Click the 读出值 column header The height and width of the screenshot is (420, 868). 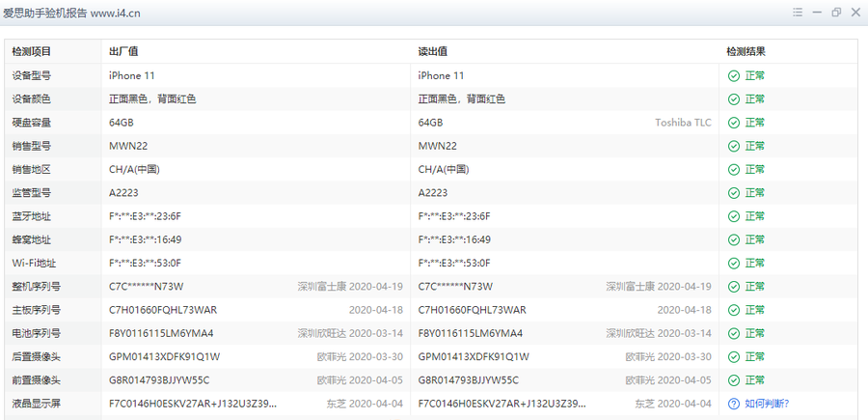(x=433, y=51)
